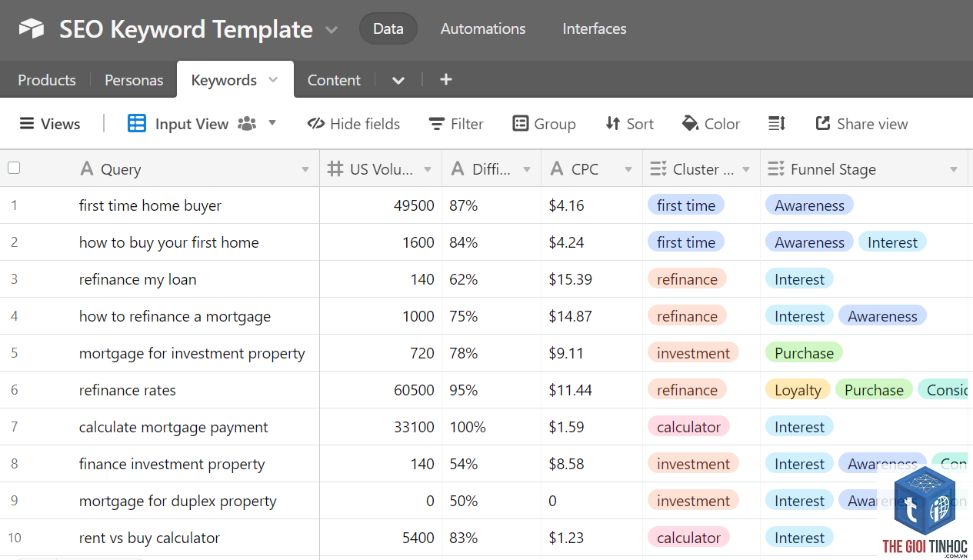Click the Input View grid icon
The image size is (973, 560).
click(x=137, y=123)
